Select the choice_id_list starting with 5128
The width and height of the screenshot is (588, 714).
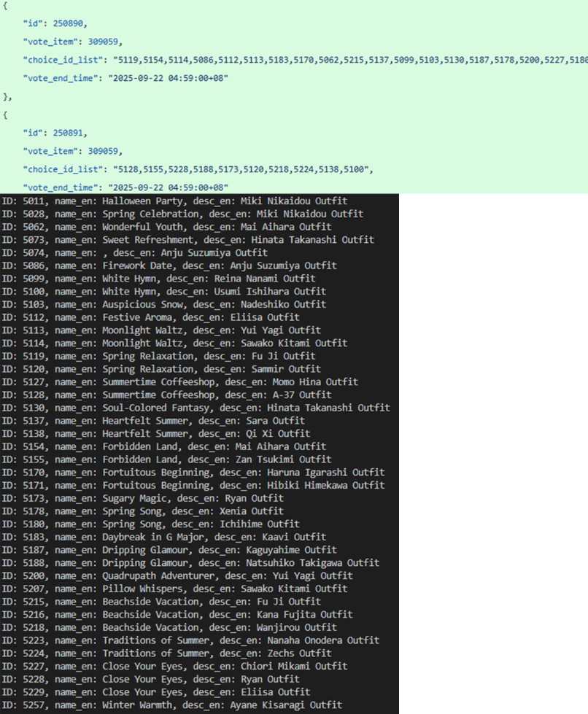point(198,169)
